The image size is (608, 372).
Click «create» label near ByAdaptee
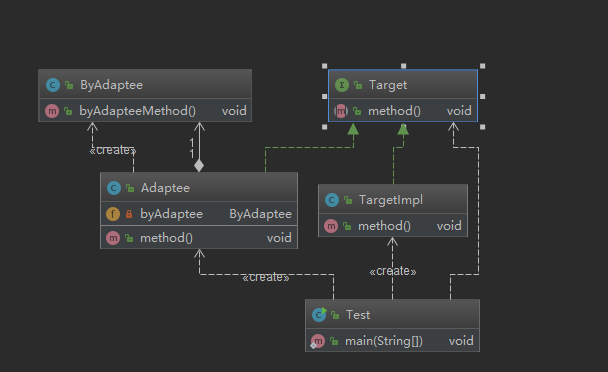[x=113, y=150]
